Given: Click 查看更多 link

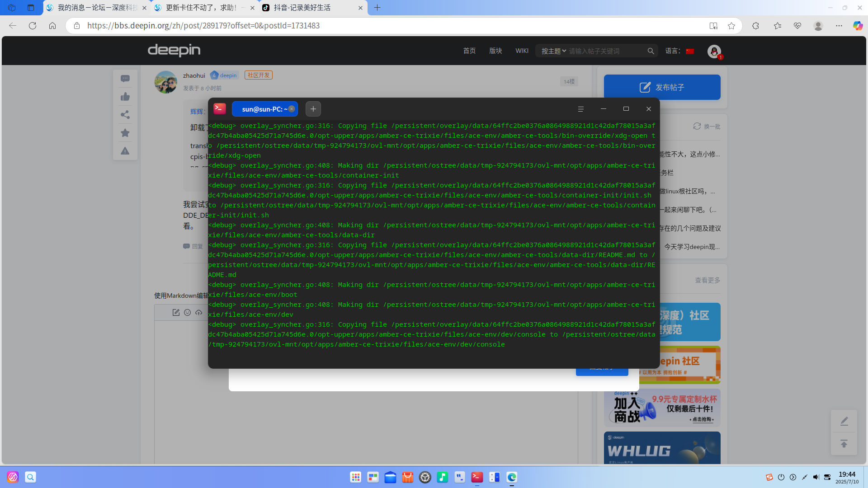Looking at the screenshot, I should click(708, 280).
